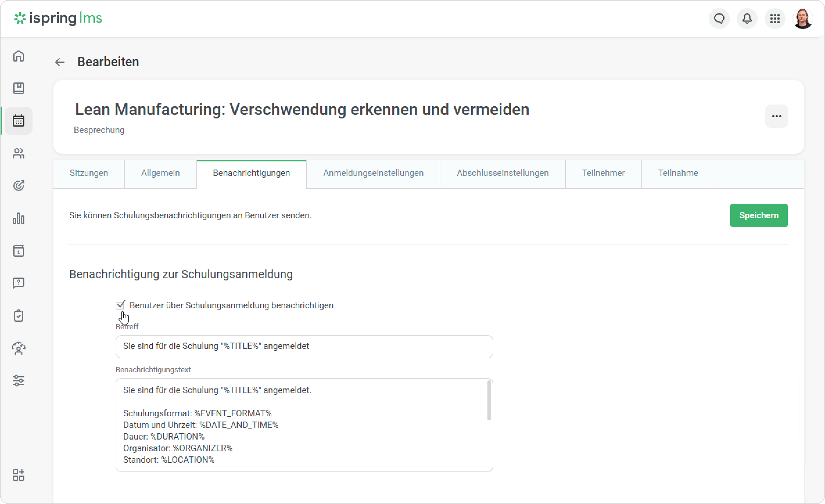The image size is (825, 504).
Task: Click the ispring lms logo
Action: point(58,18)
